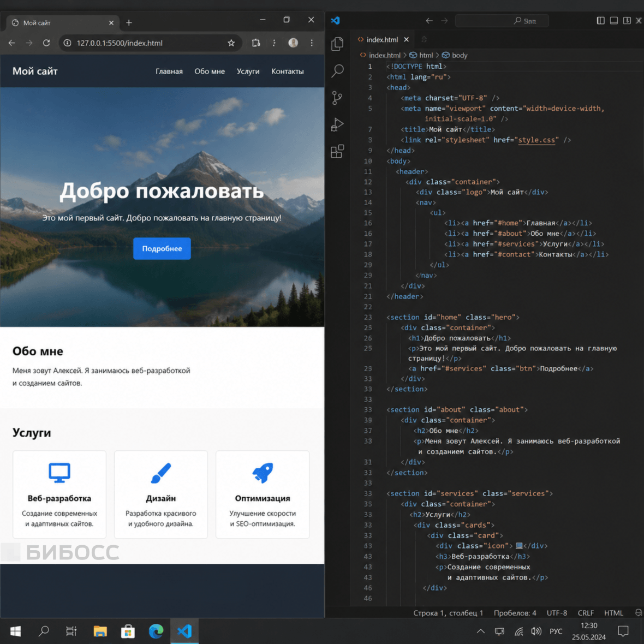Click the site information icon in address bar
The width and height of the screenshot is (644, 644).
67,43
